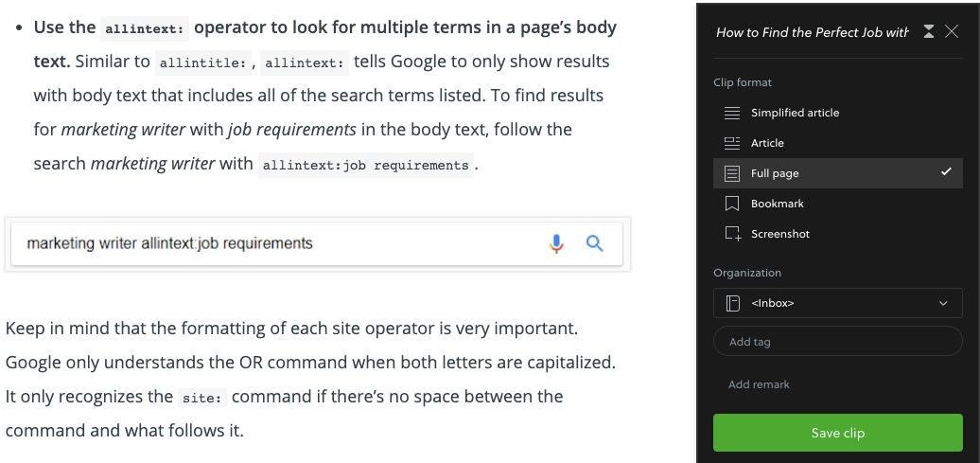Focus the Add tag field

point(837,342)
